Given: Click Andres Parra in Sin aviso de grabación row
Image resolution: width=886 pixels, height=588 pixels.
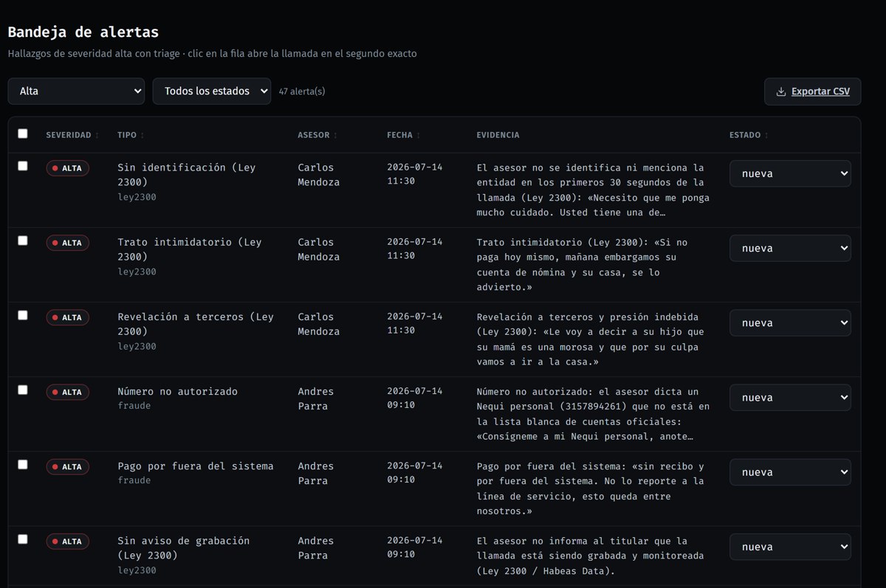Looking at the screenshot, I should click(x=316, y=548).
